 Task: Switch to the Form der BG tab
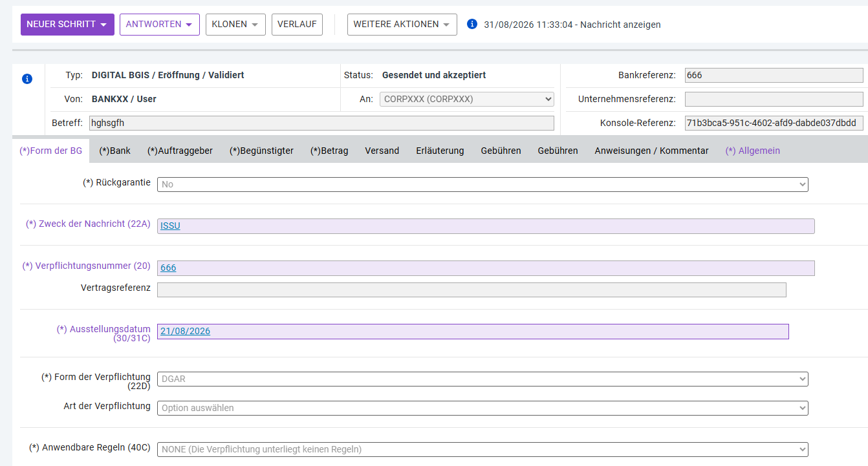[x=51, y=151]
